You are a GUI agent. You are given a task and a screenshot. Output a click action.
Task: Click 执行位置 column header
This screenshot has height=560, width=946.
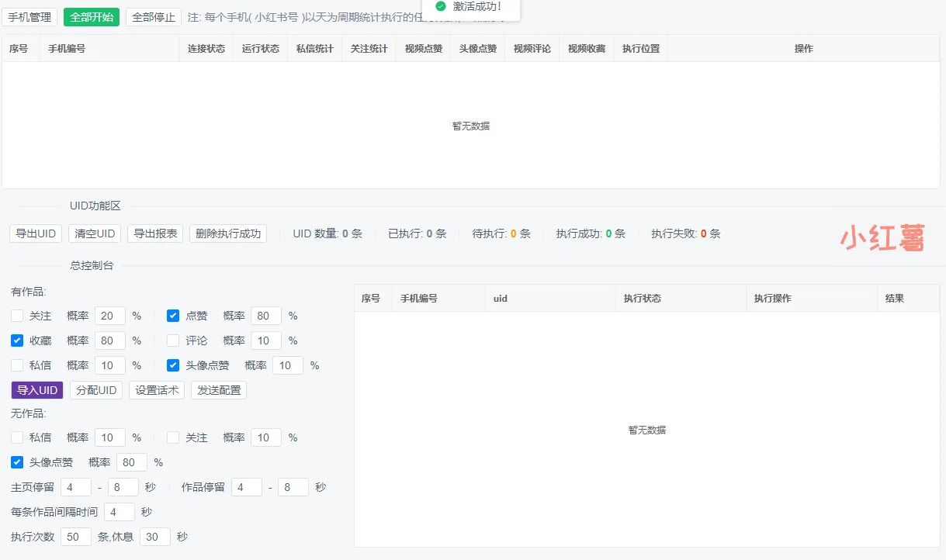tap(641, 48)
